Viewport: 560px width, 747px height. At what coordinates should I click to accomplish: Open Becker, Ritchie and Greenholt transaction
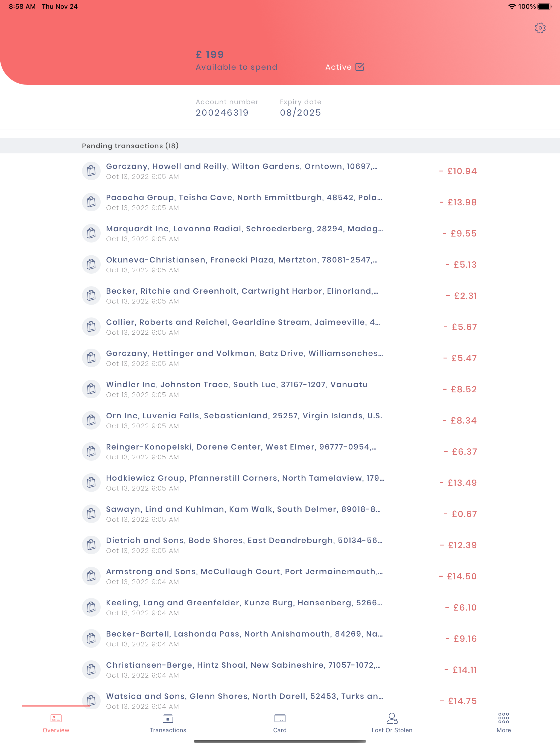[280, 296]
